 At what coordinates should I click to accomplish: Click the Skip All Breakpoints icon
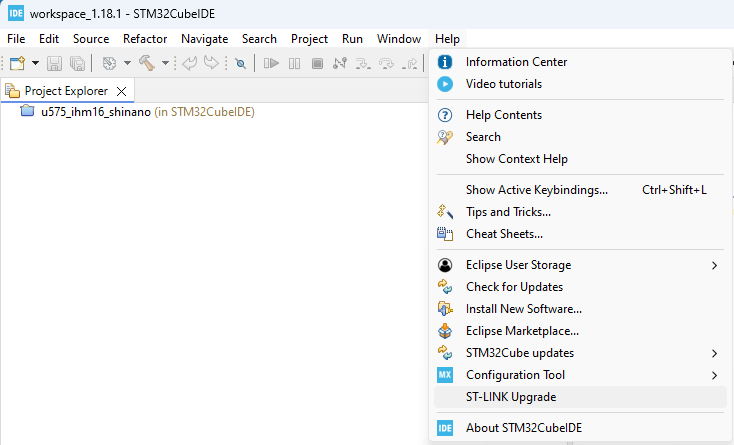(x=241, y=63)
